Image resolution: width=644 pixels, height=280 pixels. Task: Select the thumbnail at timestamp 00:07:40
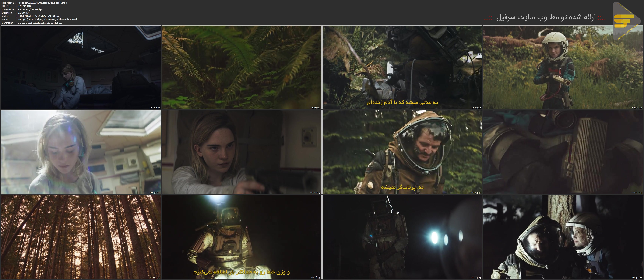coord(81,67)
